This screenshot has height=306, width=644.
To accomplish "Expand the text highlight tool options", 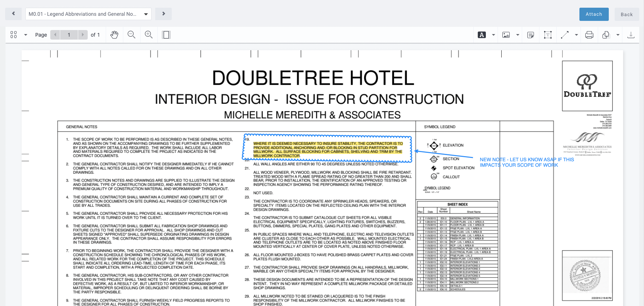I will [x=494, y=35].
